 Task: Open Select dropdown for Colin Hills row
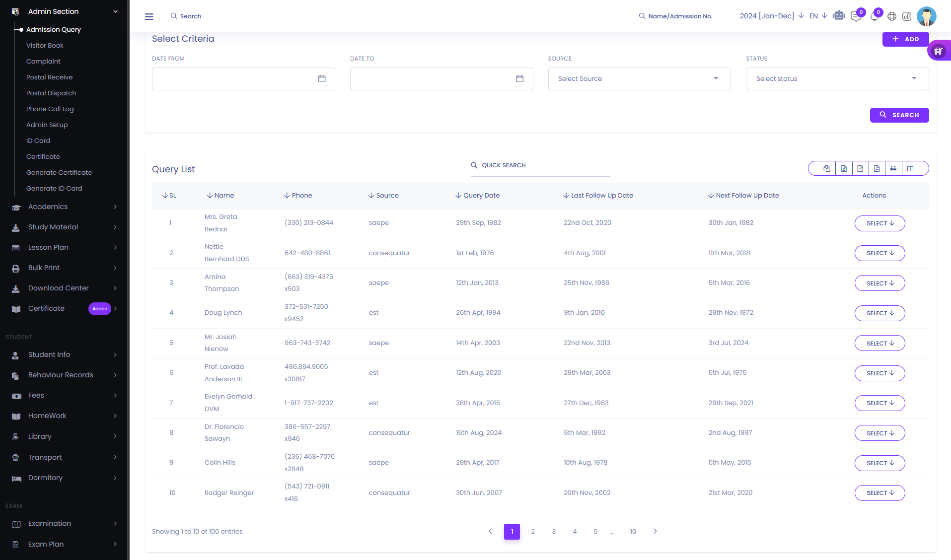879,463
